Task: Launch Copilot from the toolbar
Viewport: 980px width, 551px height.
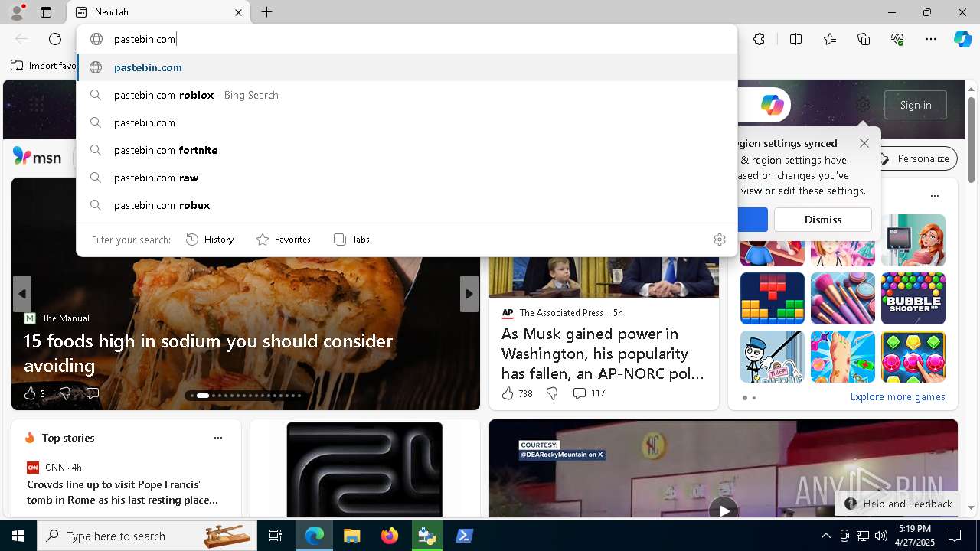Action: click(x=962, y=39)
